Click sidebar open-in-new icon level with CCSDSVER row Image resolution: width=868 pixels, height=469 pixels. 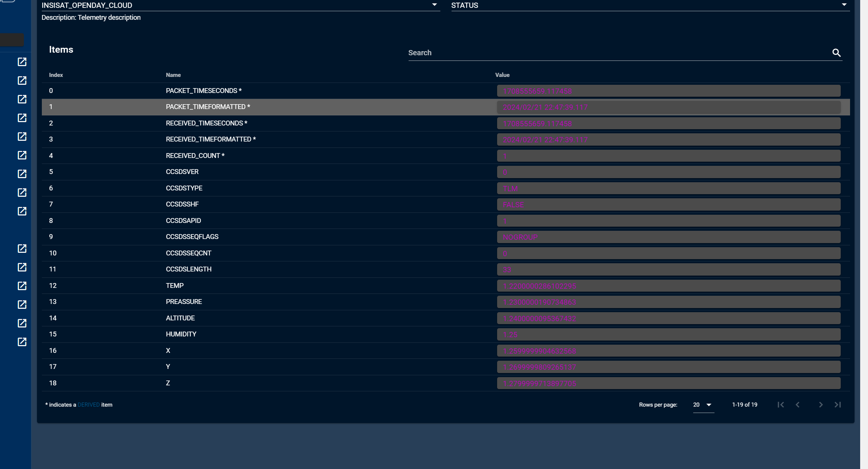pos(22,174)
